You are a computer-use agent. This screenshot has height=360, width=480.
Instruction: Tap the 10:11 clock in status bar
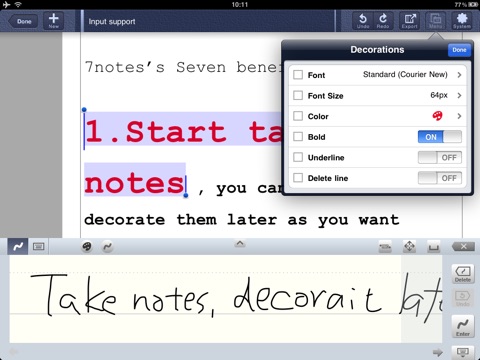(240, 4)
